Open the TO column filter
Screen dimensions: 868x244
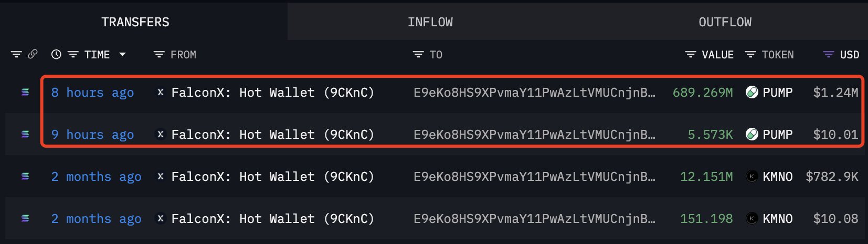click(418, 55)
